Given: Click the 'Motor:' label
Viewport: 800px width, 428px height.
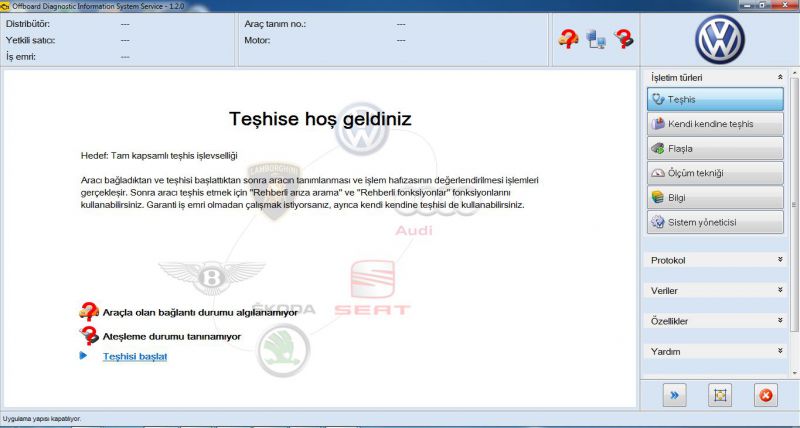Looking at the screenshot, I should 257,40.
